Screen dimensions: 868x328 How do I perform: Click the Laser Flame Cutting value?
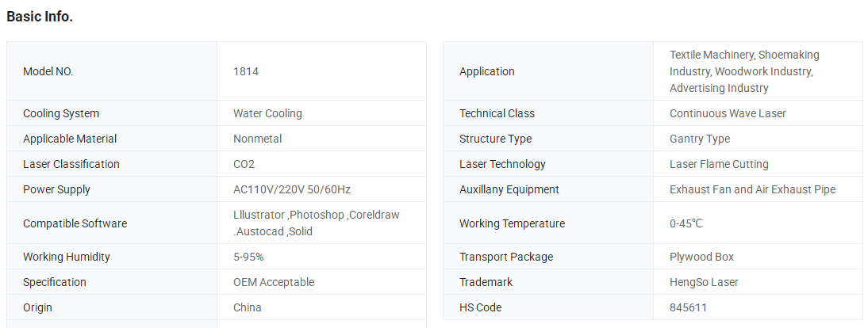click(x=719, y=164)
